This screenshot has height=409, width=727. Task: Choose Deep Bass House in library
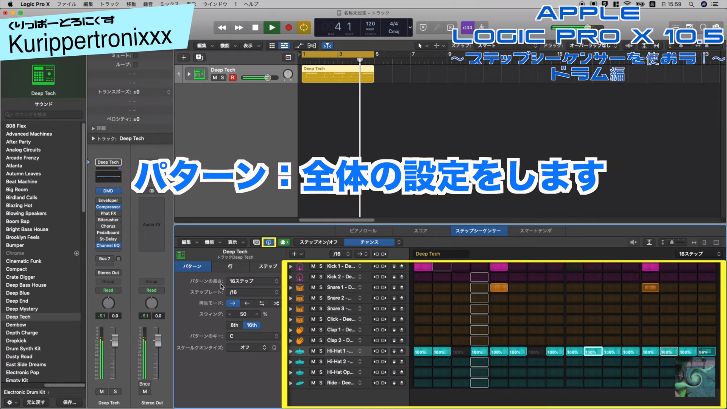[x=26, y=285]
